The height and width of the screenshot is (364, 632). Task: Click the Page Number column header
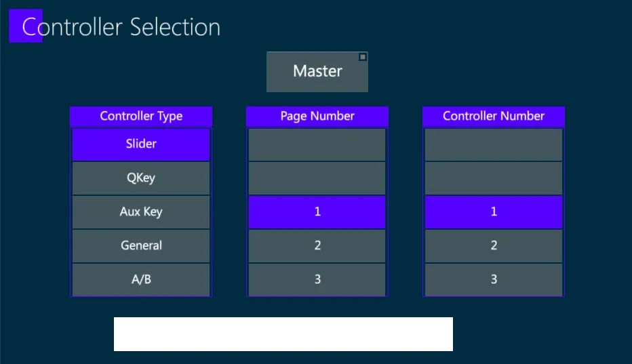click(317, 117)
